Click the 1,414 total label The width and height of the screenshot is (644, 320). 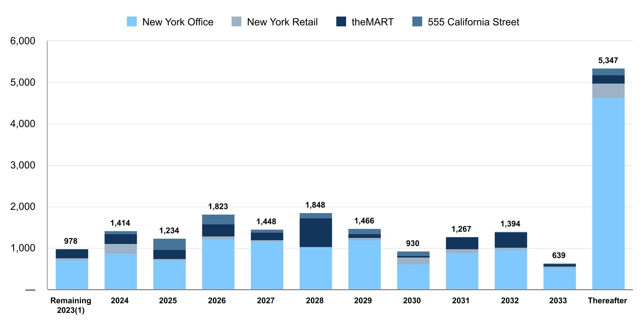(x=120, y=223)
